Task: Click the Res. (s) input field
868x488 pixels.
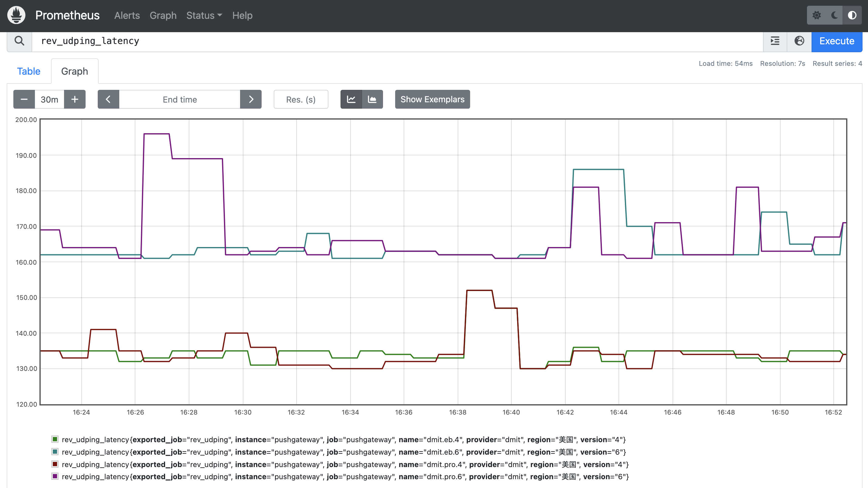Action: (x=300, y=100)
